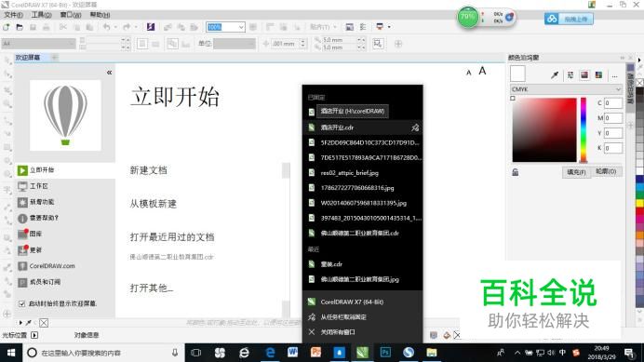Click the New document icon in toolbar
Screen dimensions: 644x362
click(x=7, y=27)
